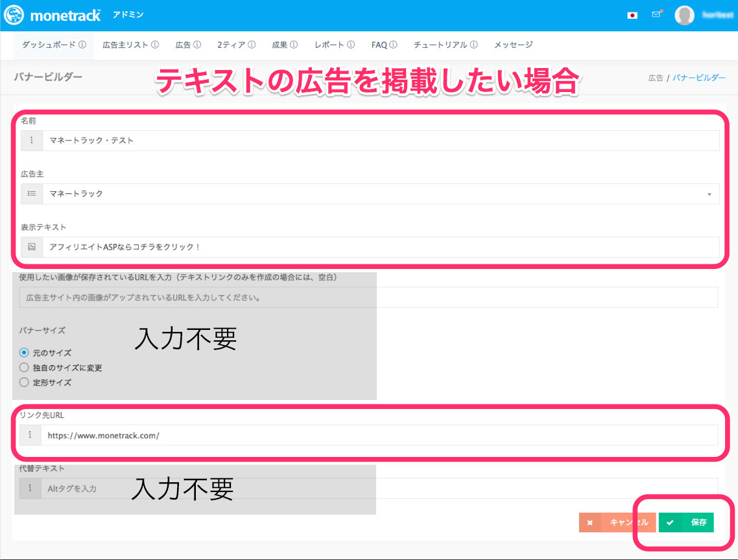This screenshot has width=738, height=560.
Task: Open the ダッシュボード menu
Action: point(54,45)
